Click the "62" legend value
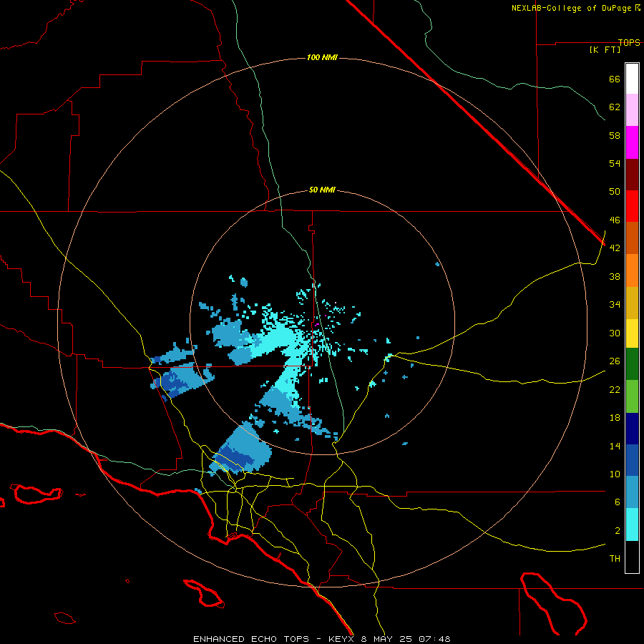The image size is (644, 644). click(x=615, y=107)
